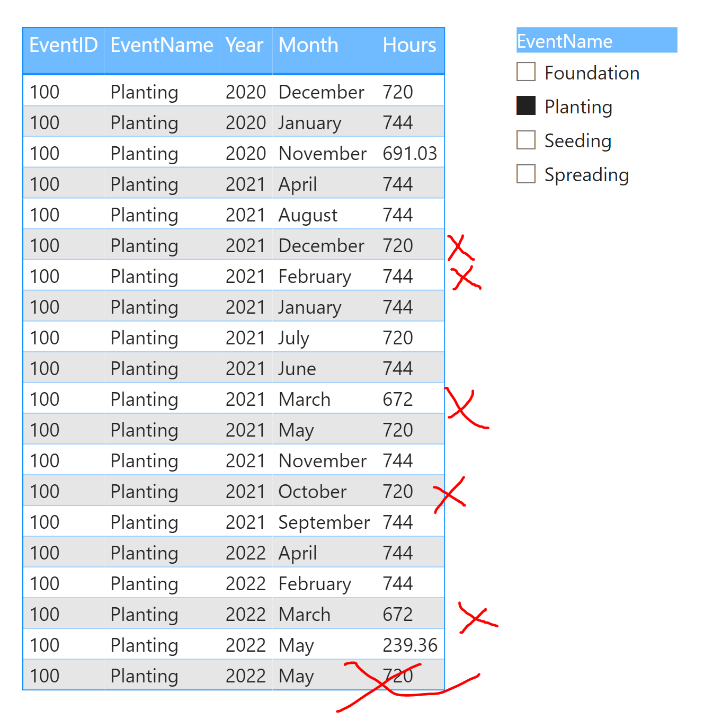Click the Year column header

(244, 46)
